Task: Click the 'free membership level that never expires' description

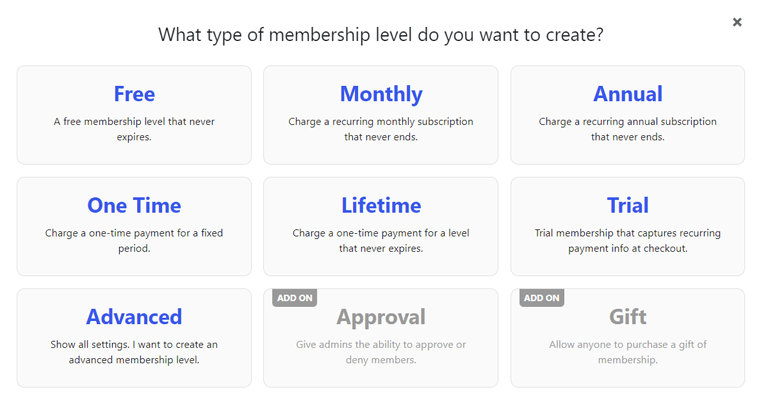Action: point(134,129)
